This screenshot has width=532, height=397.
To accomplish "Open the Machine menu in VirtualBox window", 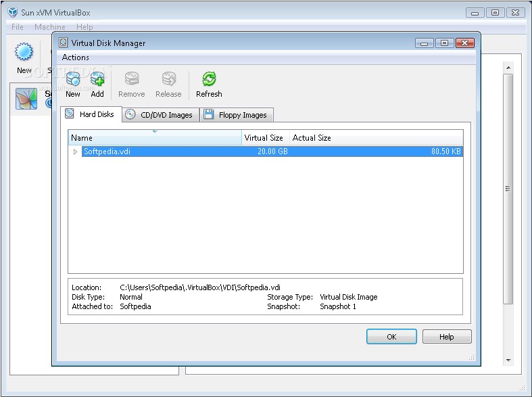I will click(x=50, y=27).
